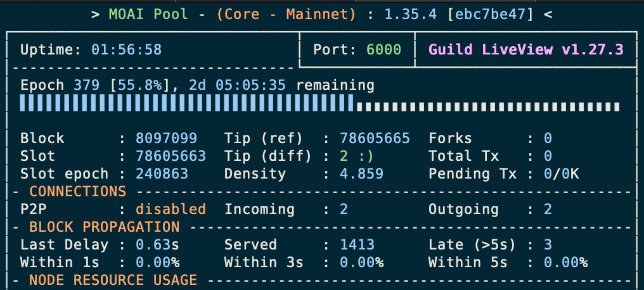Click the Slot epoch value 240863
This screenshot has width=644, height=290.
(162, 173)
